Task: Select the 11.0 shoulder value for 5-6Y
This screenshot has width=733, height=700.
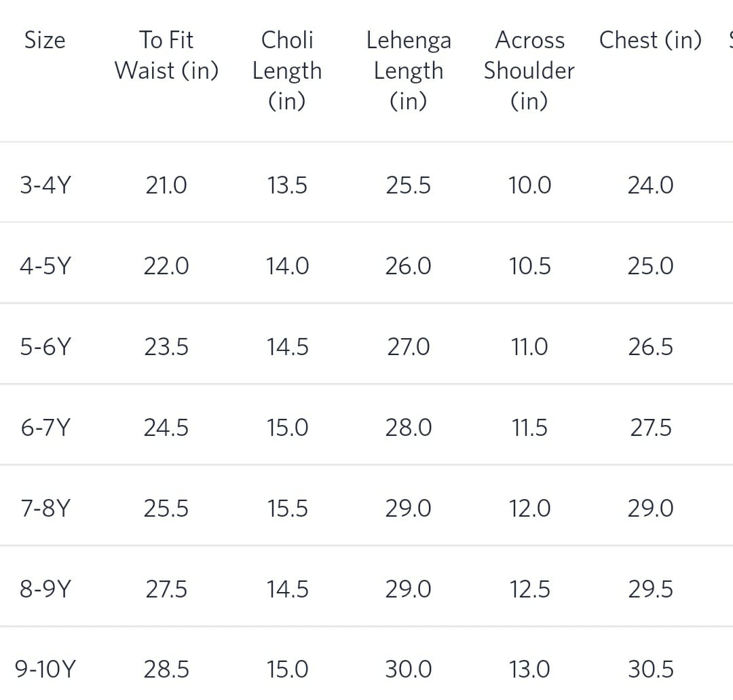Action: point(529,347)
